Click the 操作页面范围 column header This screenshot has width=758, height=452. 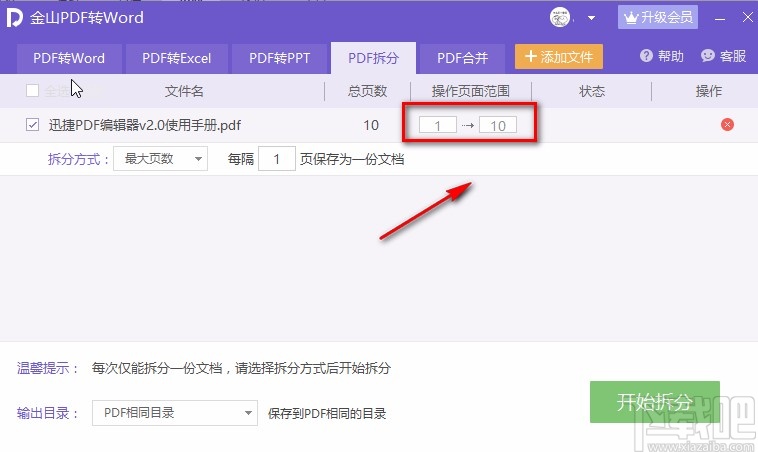pos(470,91)
